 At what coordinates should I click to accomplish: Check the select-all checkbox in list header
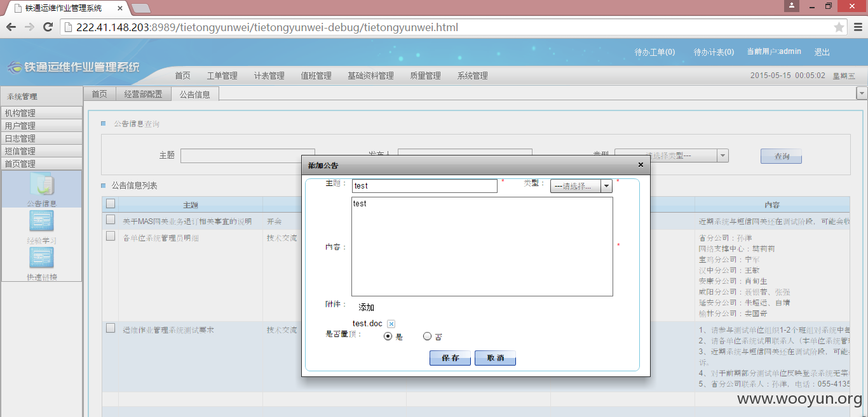click(x=111, y=204)
